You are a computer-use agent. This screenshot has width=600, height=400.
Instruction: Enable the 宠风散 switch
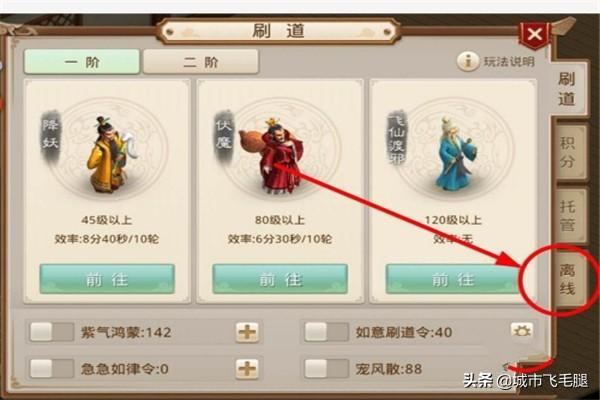click(x=326, y=369)
